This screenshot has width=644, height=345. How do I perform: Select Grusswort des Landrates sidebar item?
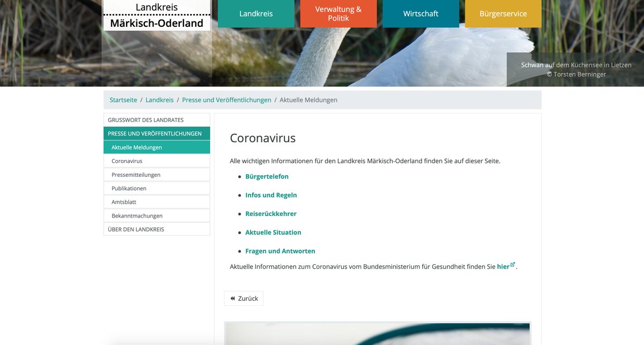point(157,120)
